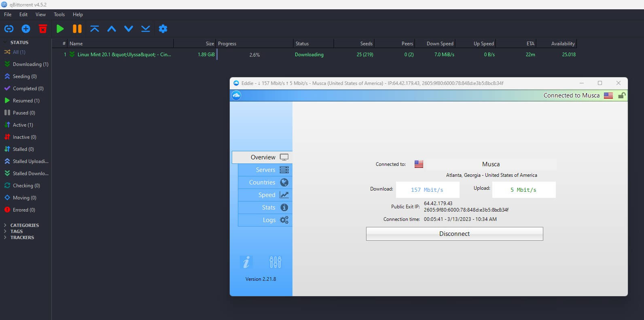
Task: Open Eddie preferences sliders icon
Action: point(275,262)
